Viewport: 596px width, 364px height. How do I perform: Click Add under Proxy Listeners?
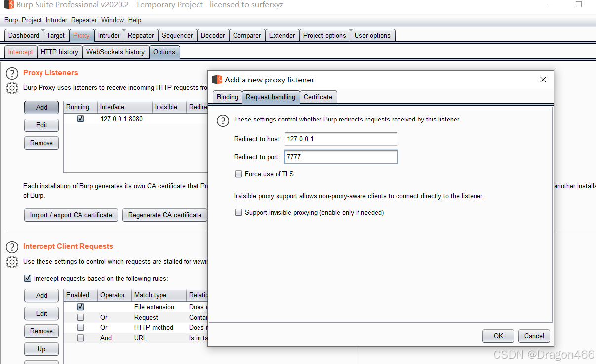tap(41, 107)
